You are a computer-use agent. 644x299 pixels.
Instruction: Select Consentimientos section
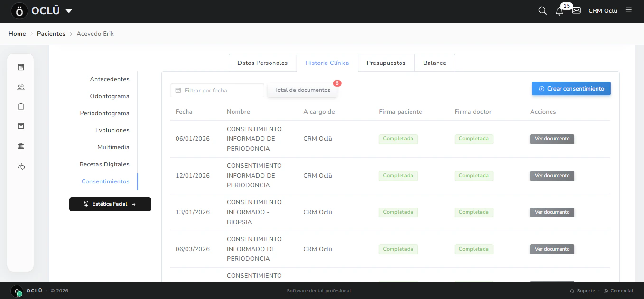(105, 181)
